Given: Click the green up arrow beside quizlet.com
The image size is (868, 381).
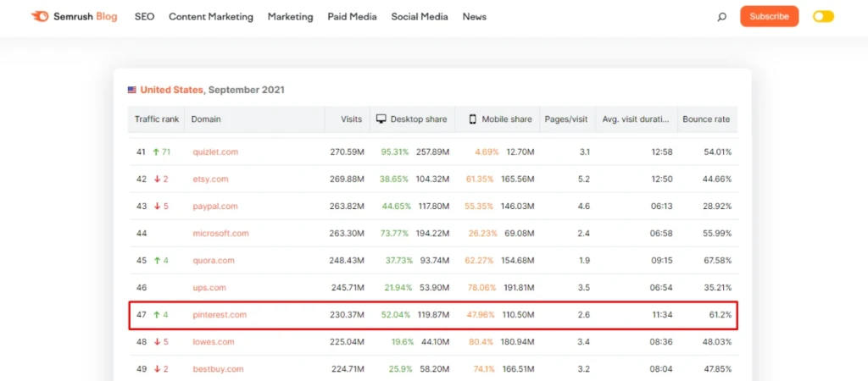Looking at the screenshot, I should tap(156, 152).
